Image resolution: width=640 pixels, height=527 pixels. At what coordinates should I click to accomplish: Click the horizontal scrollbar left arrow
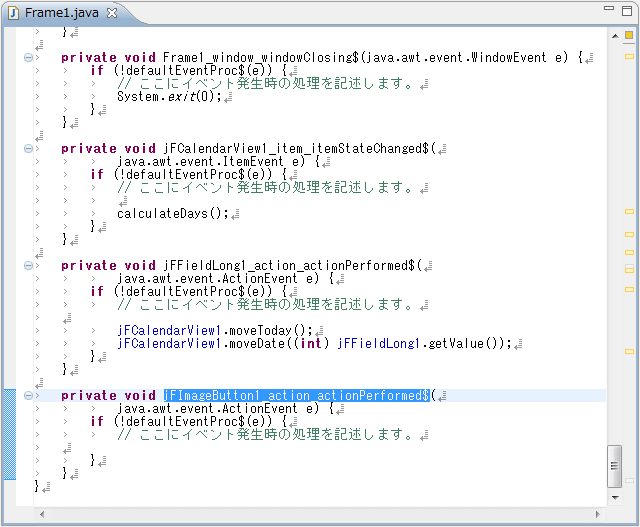[42, 514]
